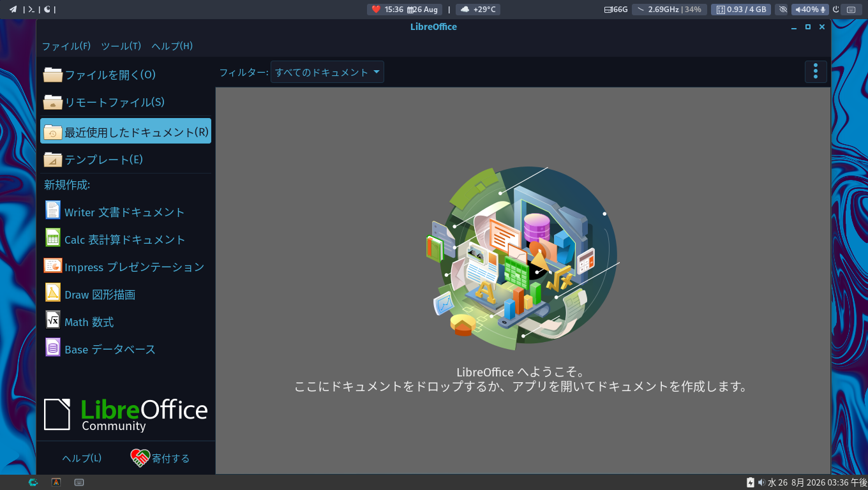Click the crossed-eye icon in top bar

[x=783, y=10]
